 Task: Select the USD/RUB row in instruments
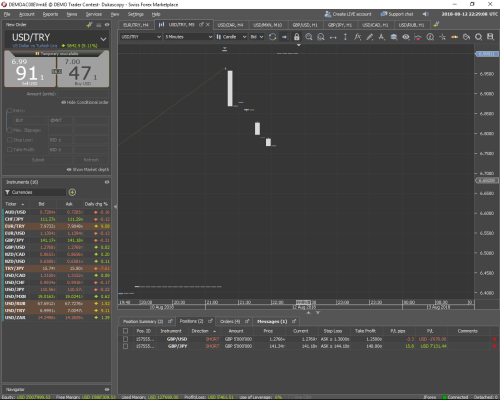pos(57,304)
